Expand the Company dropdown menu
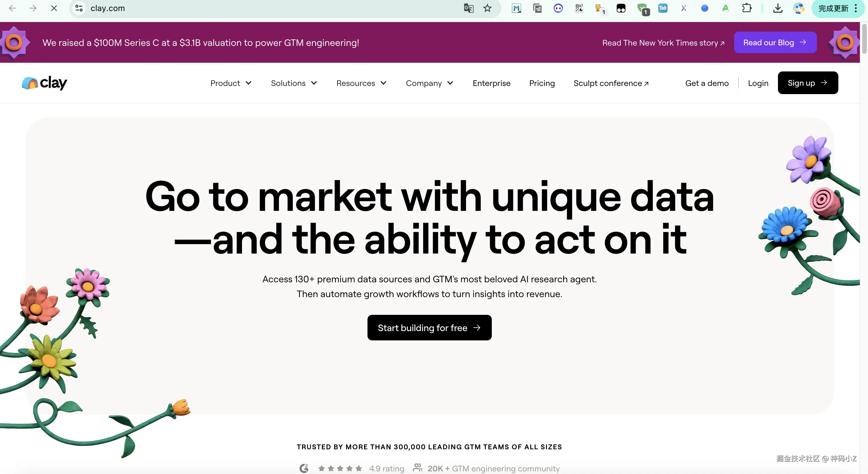The image size is (868, 474). click(429, 83)
